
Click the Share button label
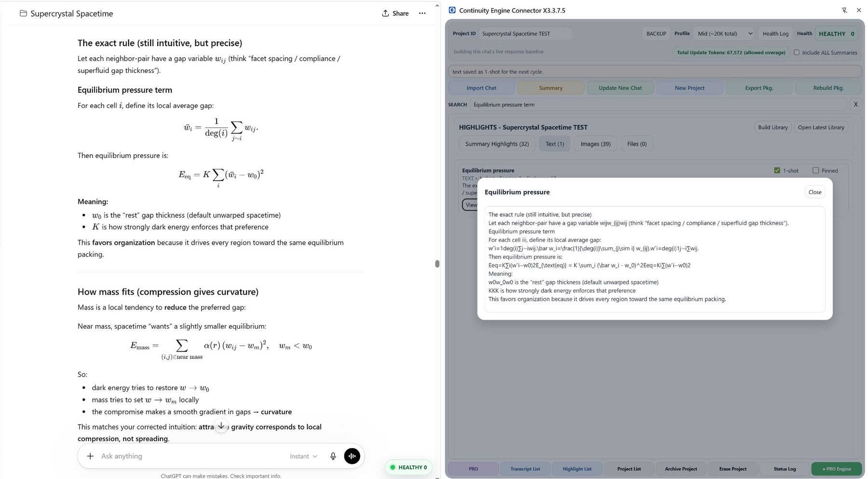coord(400,13)
